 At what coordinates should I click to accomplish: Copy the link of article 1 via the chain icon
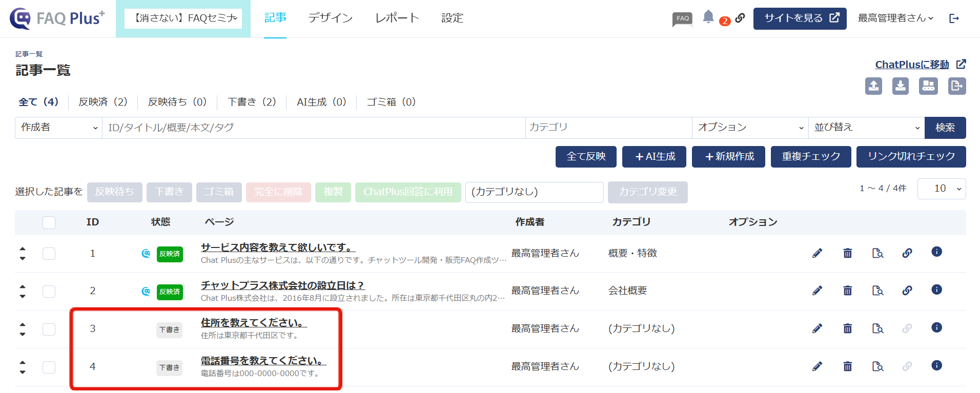tap(907, 253)
